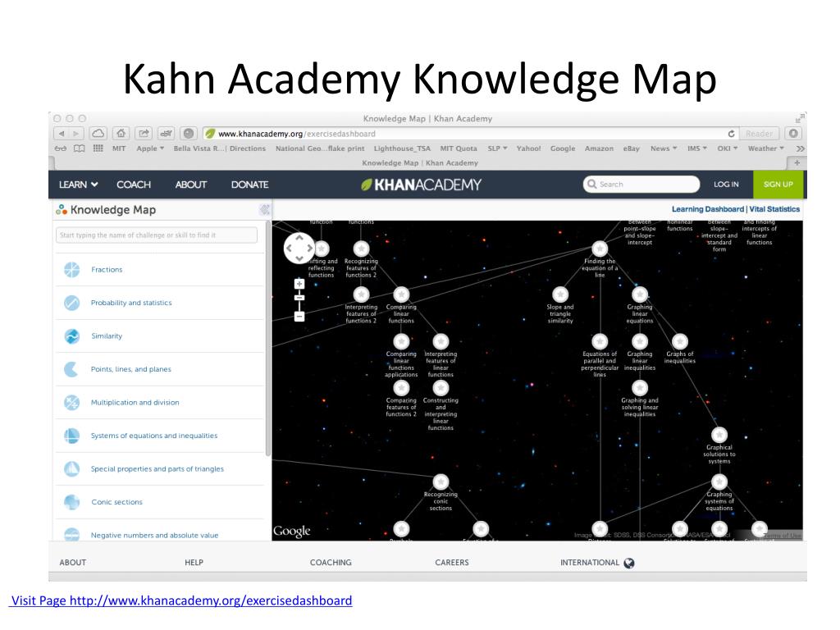The height and width of the screenshot is (630, 840).
Task: Reload page with the refresh icon
Action: [x=731, y=134]
